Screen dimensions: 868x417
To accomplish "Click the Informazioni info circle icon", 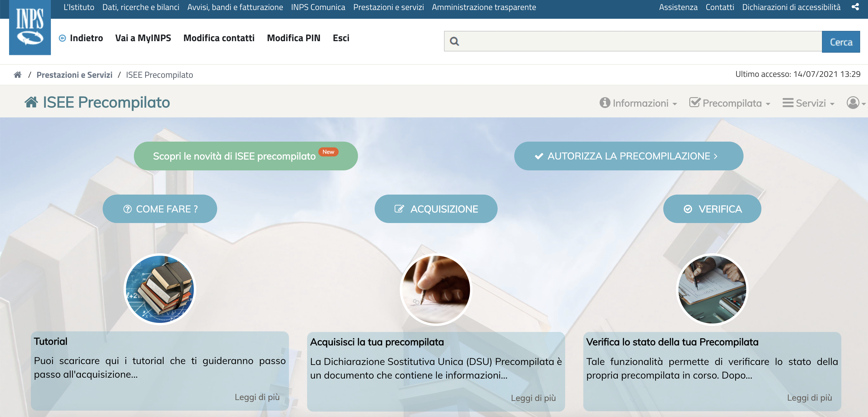I will tap(605, 103).
